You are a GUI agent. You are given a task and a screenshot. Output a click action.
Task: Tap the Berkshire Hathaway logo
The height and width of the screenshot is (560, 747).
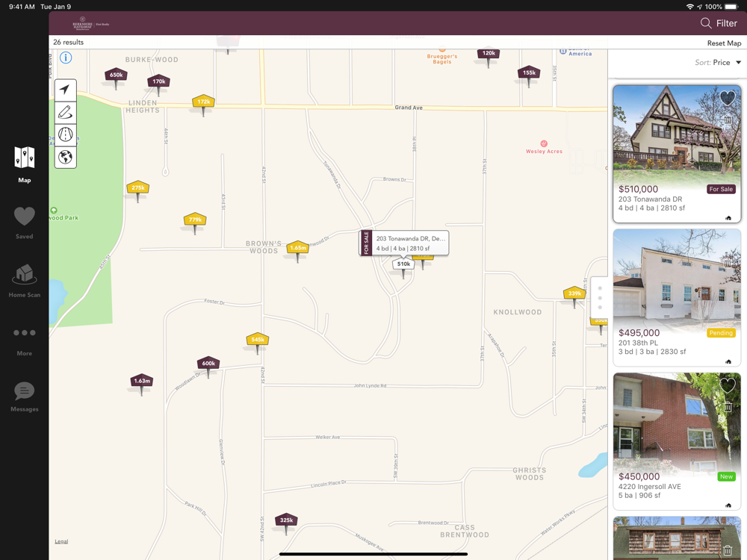[x=90, y=24]
